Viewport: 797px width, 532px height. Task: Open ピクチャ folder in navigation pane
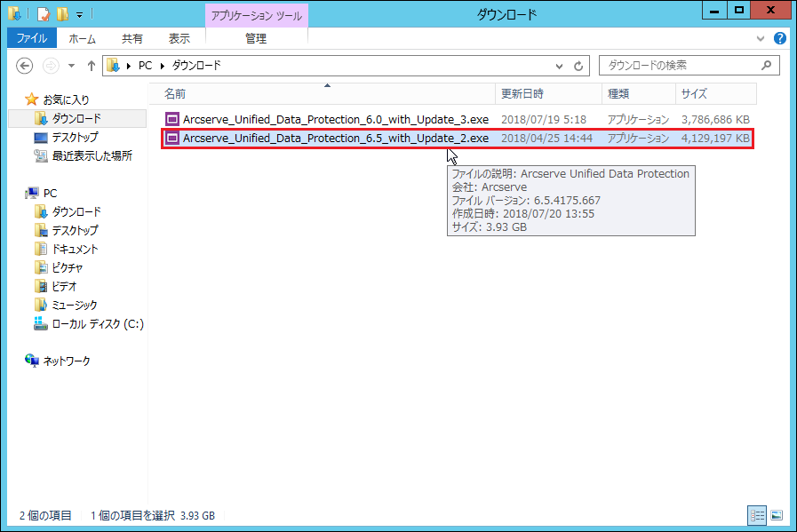coord(68,268)
